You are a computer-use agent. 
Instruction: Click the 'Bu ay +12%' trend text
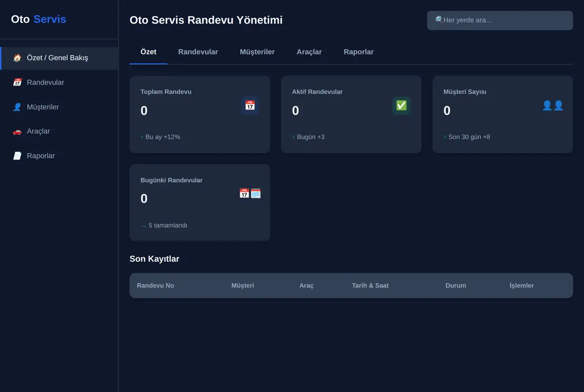tap(163, 137)
